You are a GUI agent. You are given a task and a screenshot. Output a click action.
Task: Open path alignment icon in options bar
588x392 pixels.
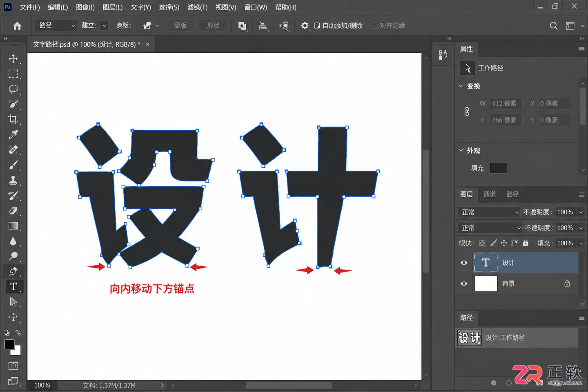point(263,26)
